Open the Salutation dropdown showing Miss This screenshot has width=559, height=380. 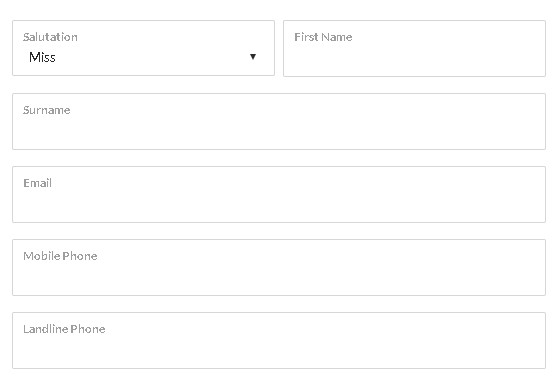(143, 48)
